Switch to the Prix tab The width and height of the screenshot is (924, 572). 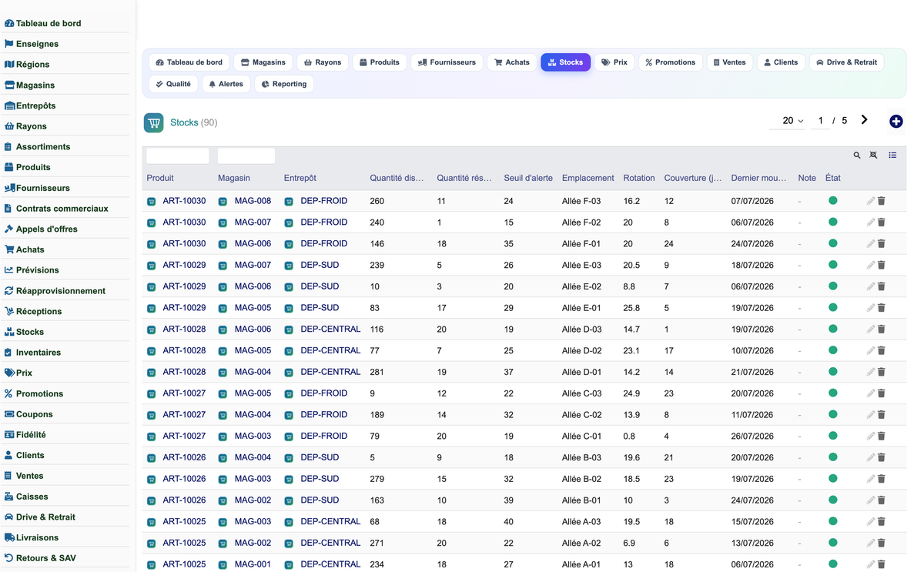[614, 62]
